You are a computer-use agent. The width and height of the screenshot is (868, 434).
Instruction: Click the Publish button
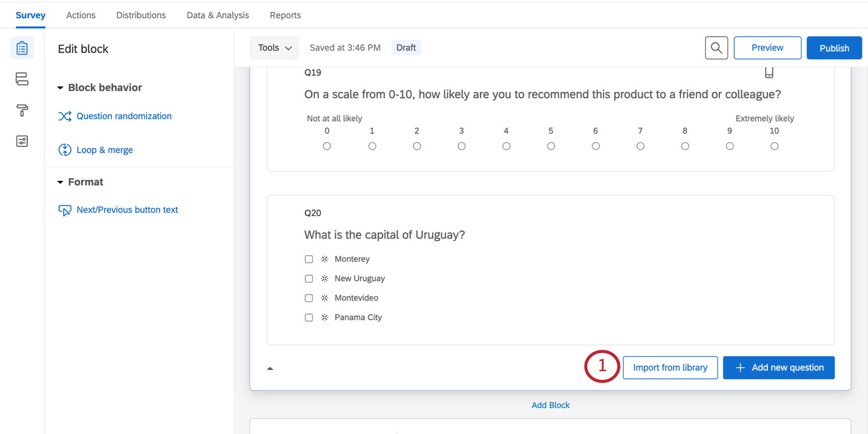[834, 48]
